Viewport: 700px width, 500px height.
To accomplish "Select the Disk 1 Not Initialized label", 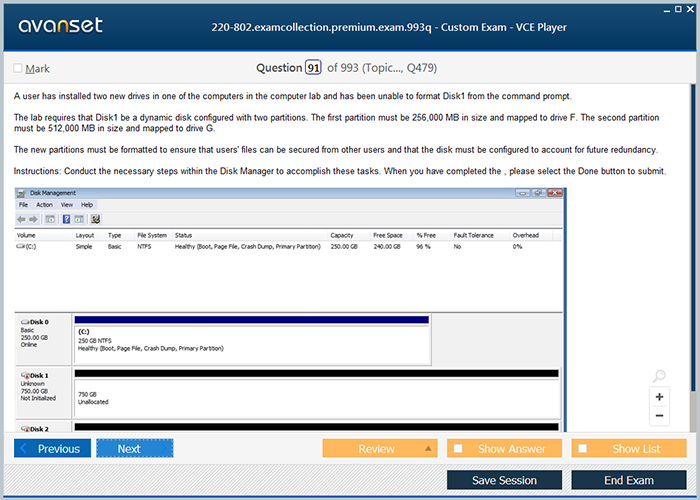I will [x=43, y=393].
